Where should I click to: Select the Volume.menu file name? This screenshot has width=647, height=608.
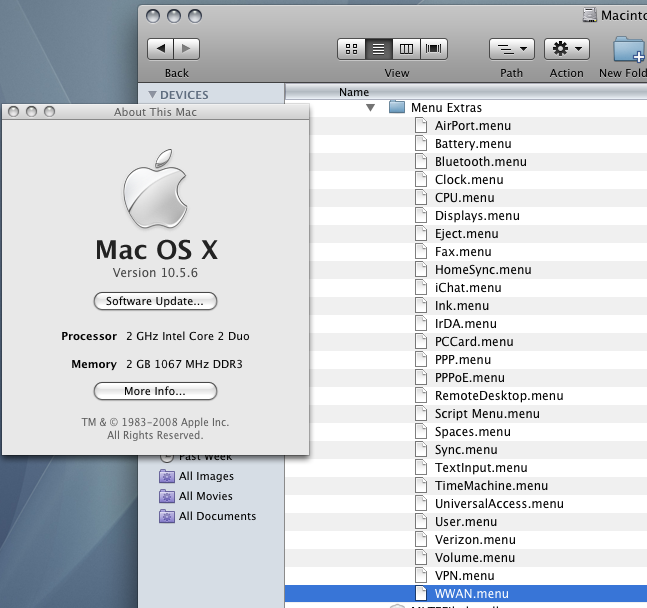475,558
